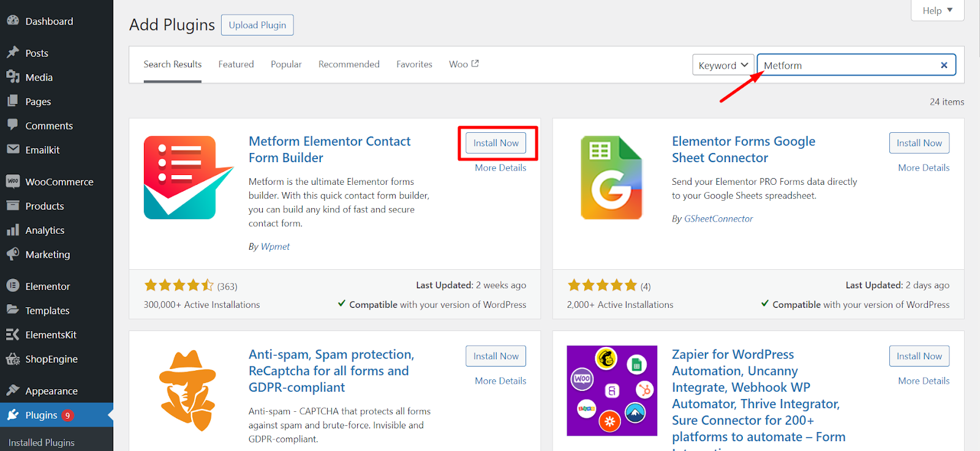Screen dimensions: 980x451
Task: Open the GSheetConnector author link
Action: coord(718,218)
